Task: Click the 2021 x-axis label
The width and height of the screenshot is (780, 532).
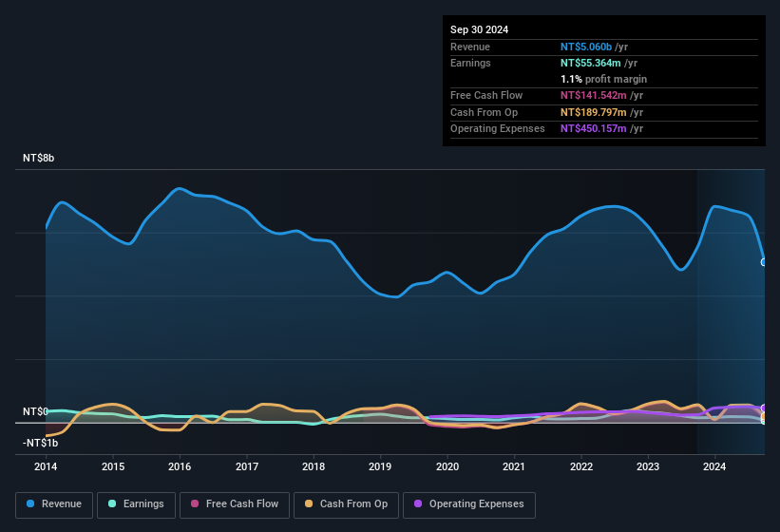Action: (x=514, y=466)
